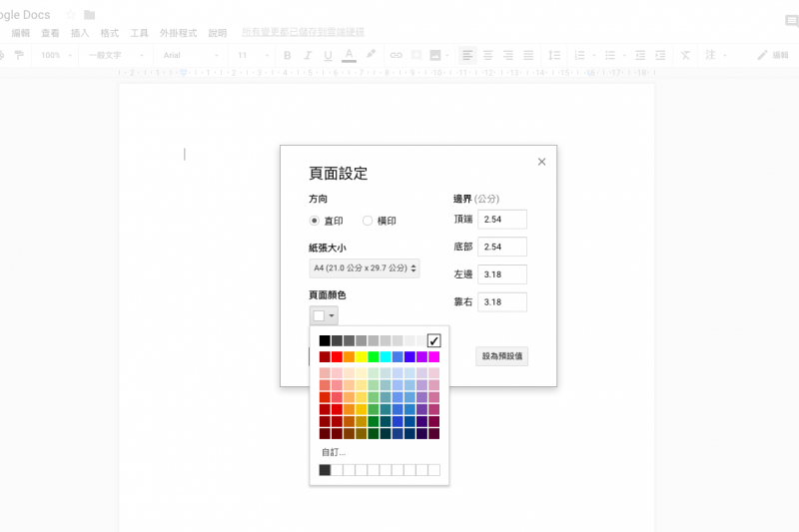
Task: Star the document
Action: (70, 15)
